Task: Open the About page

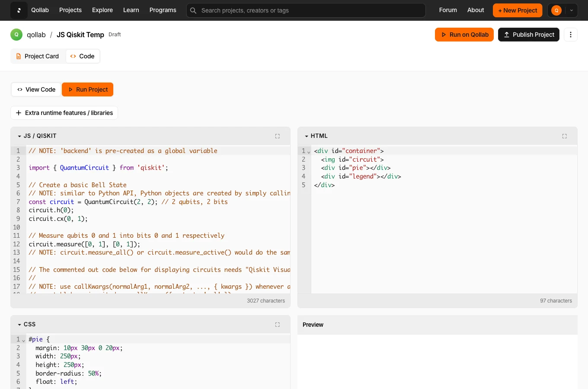Action: 476,10
